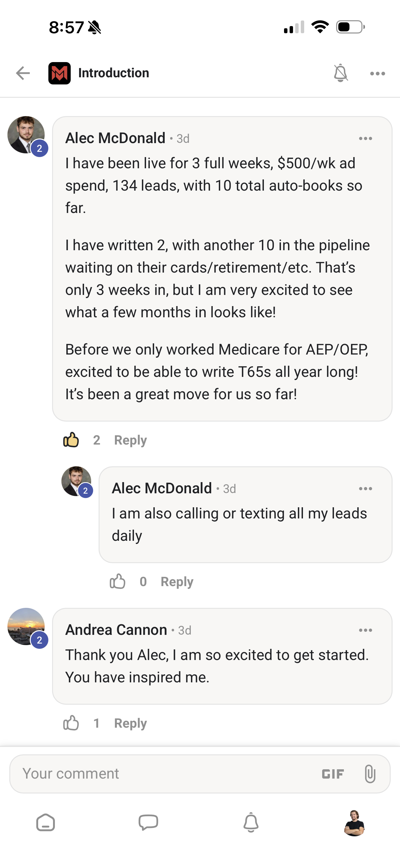Attach a file using the paperclip icon

pyautogui.click(x=370, y=773)
